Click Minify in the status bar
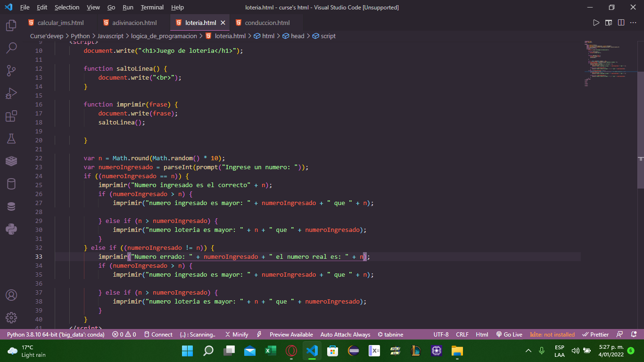644x362 pixels. pos(236,334)
